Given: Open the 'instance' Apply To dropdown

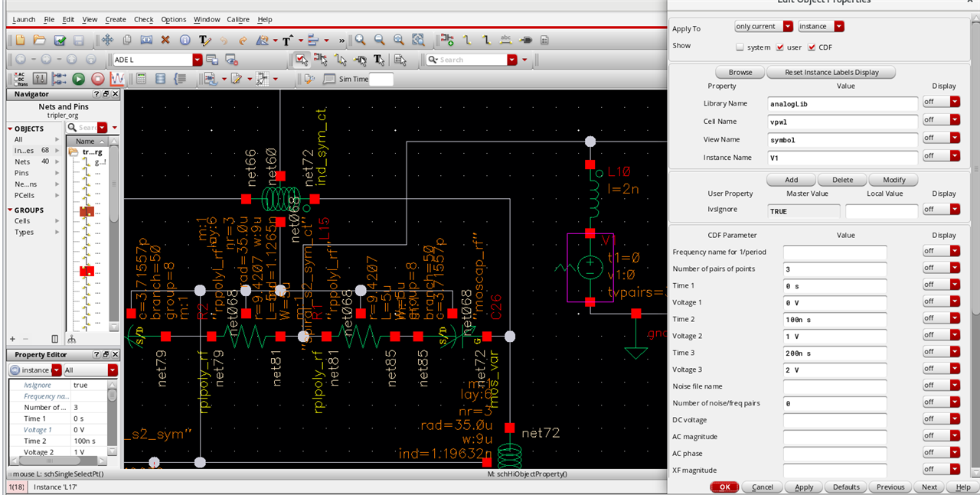Looking at the screenshot, I should click(821, 27).
